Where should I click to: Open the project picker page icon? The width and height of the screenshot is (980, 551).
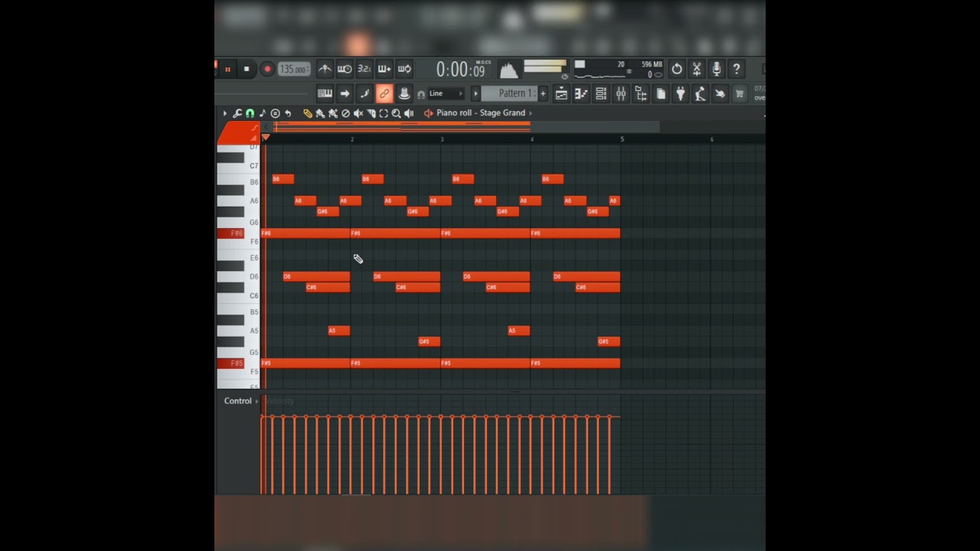[x=661, y=93]
